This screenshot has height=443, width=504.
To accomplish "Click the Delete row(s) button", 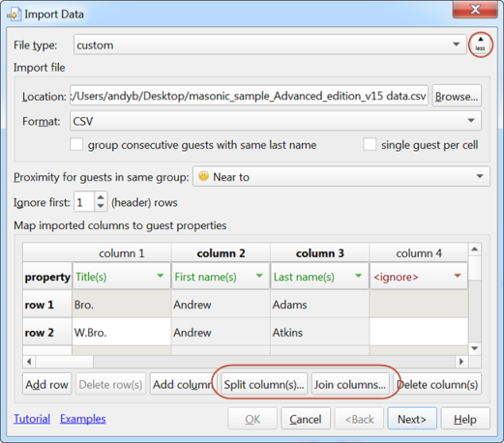I will [x=110, y=384].
